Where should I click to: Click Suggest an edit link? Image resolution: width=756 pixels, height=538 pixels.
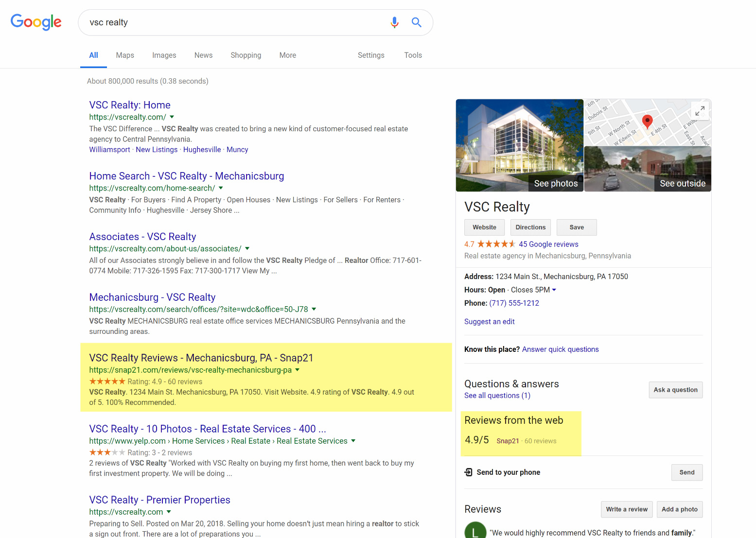pyautogui.click(x=489, y=322)
